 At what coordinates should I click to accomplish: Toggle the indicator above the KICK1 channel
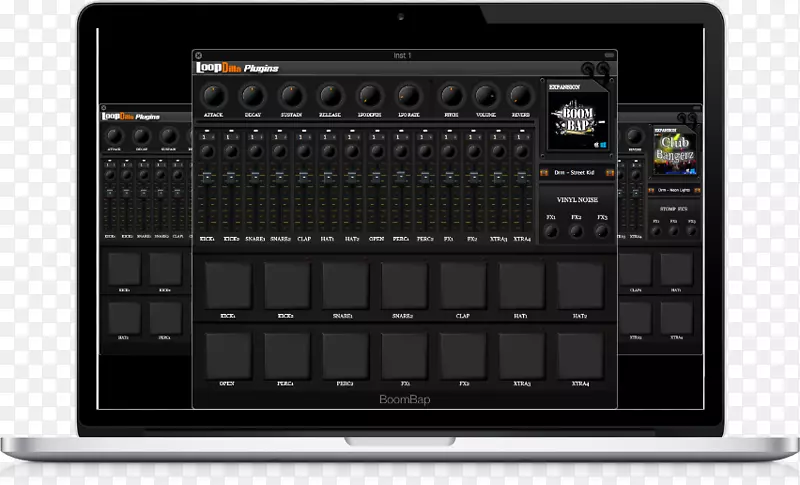click(x=208, y=132)
